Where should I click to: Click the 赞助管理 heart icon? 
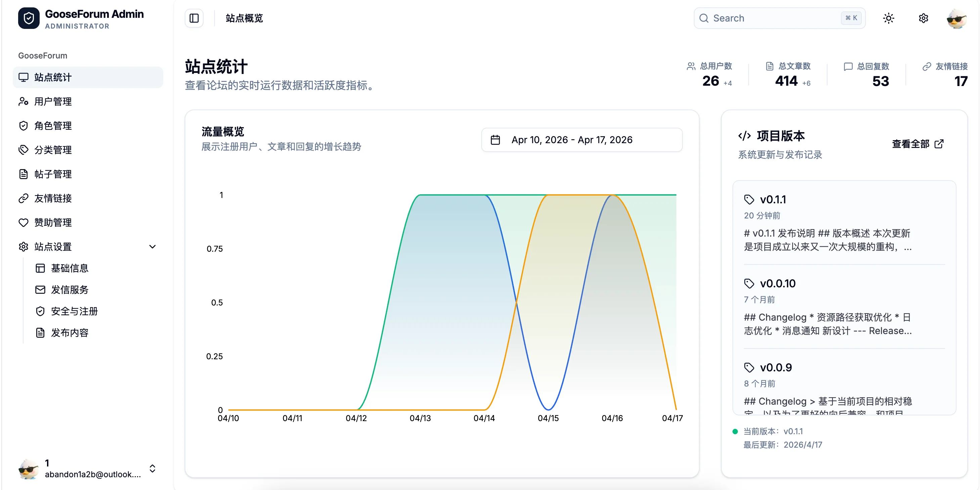click(x=24, y=223)
